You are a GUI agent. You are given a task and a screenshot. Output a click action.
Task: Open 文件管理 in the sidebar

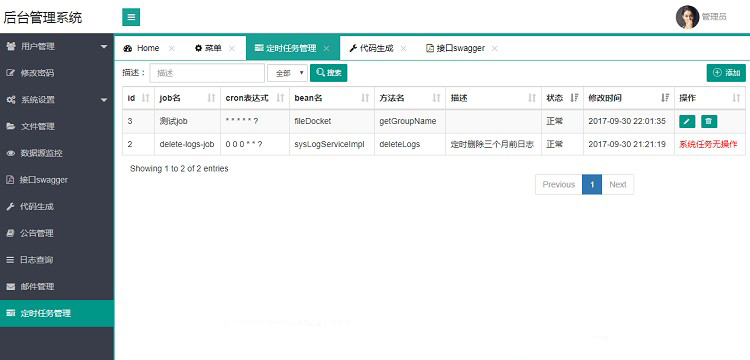point(57,127)
